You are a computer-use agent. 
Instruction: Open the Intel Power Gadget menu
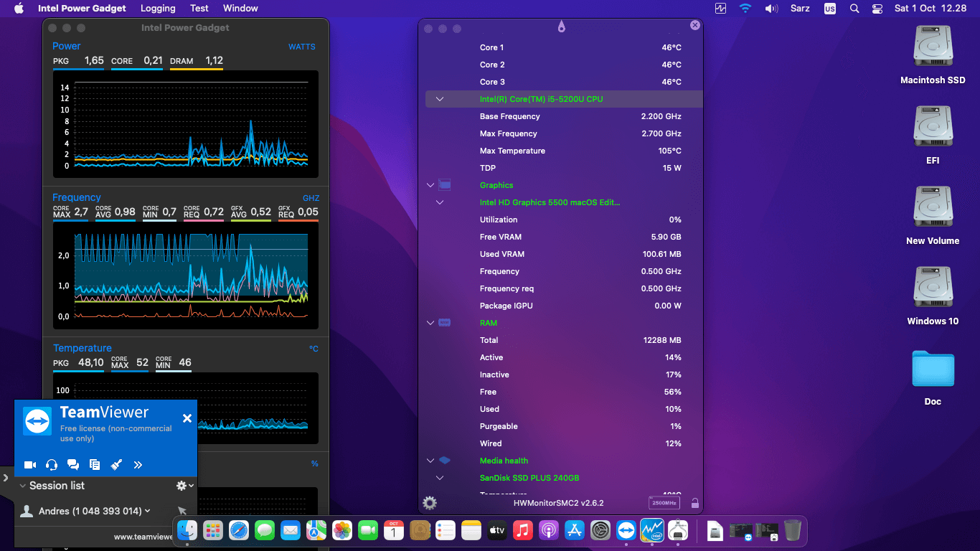tap(82, 9)
